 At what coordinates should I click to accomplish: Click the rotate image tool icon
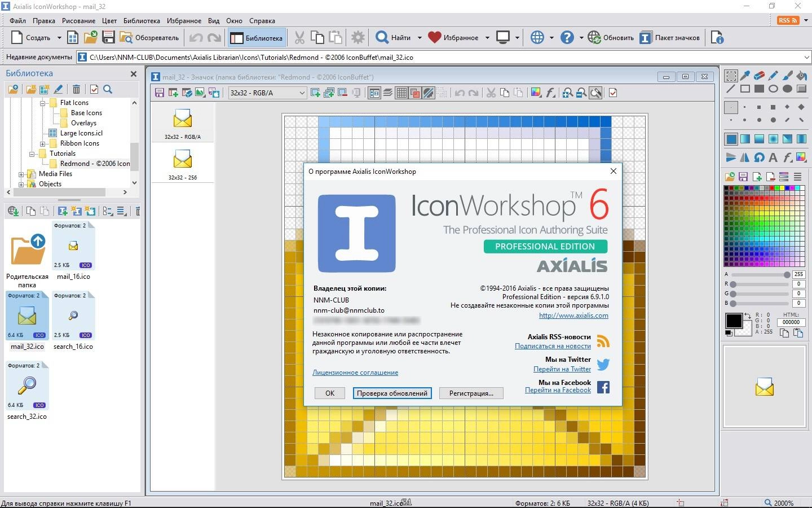pos(759,157)
